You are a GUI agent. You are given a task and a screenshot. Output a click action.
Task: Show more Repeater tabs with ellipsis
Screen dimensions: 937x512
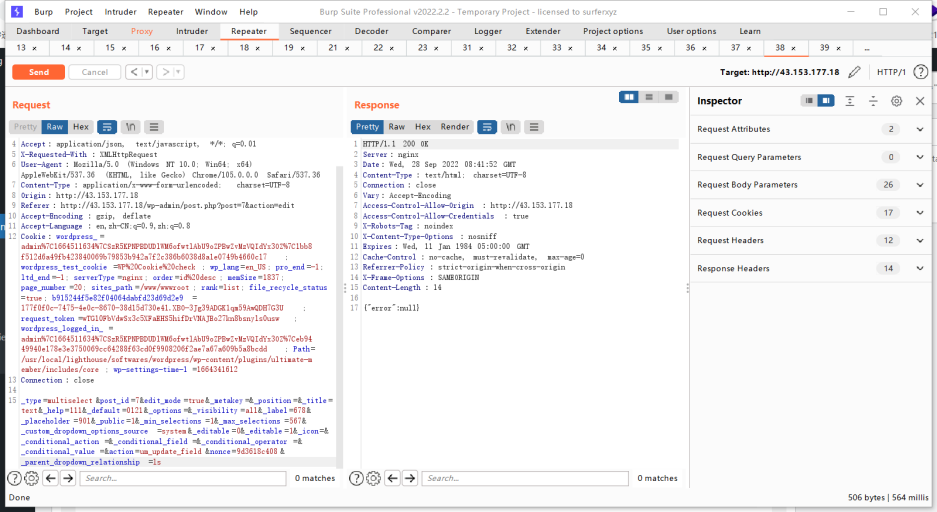coord(866,48)
